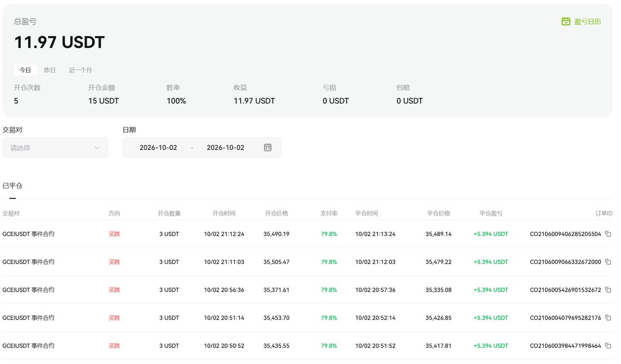
Task: Click close price 35,426.85
Action: (439, 317)
